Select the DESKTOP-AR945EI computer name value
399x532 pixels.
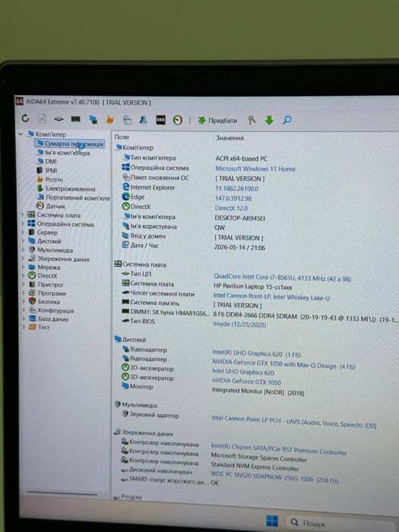[239, 218]
